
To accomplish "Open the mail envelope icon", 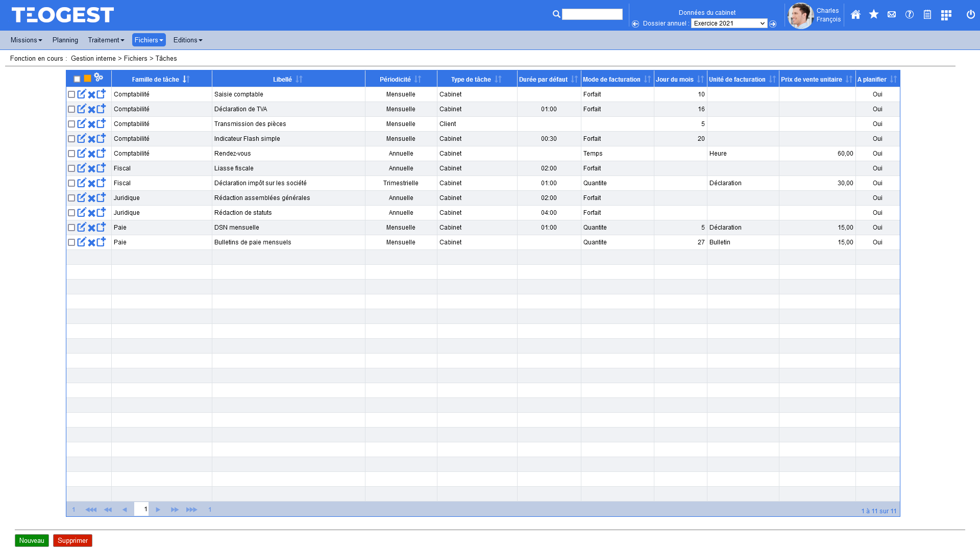I will click(891, 14).
